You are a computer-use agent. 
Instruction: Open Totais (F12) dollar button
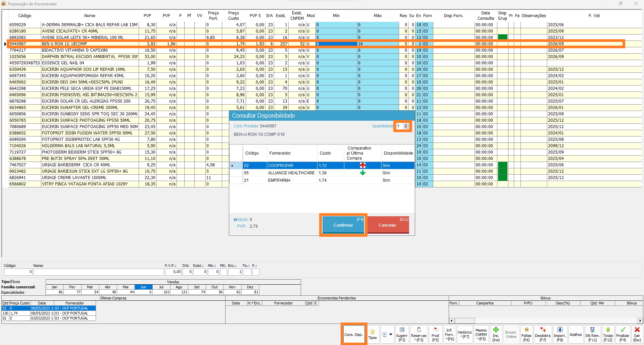coord(608,334)
